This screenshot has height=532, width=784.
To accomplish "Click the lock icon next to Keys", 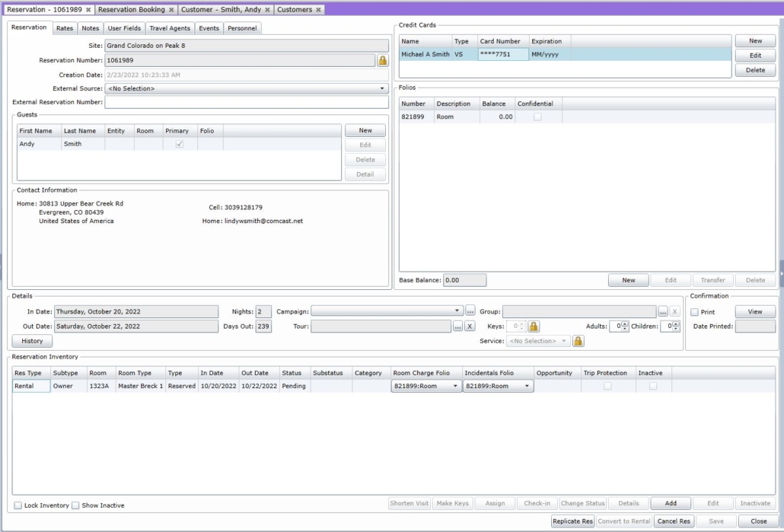I will coord(534,327).
